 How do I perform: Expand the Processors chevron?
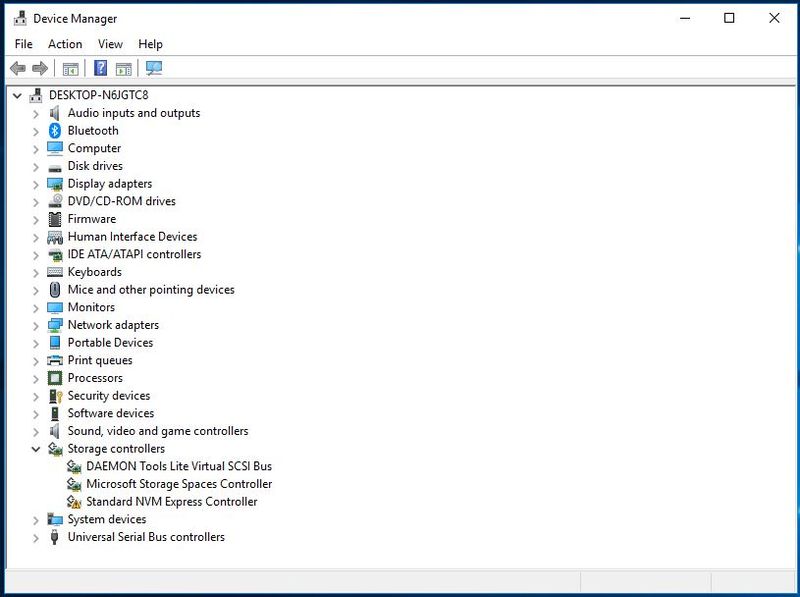[x=36, y=379]
